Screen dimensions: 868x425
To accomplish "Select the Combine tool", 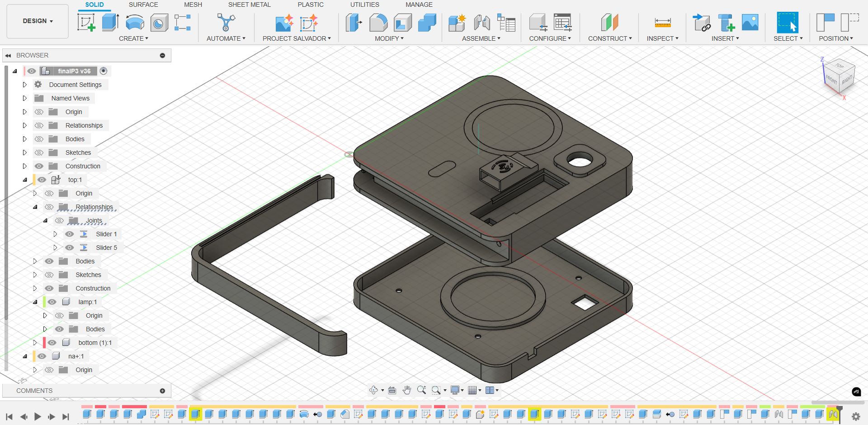I will [427, 22].
